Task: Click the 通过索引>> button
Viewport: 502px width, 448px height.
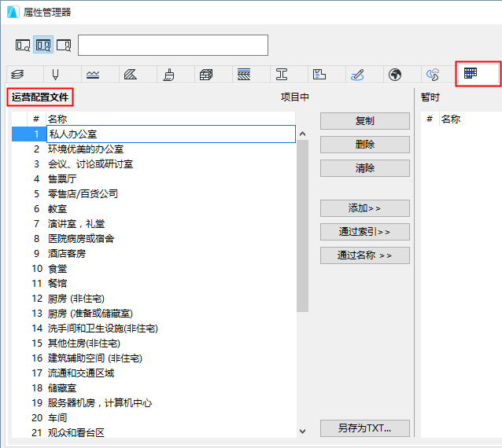Action: coord(364,232)
